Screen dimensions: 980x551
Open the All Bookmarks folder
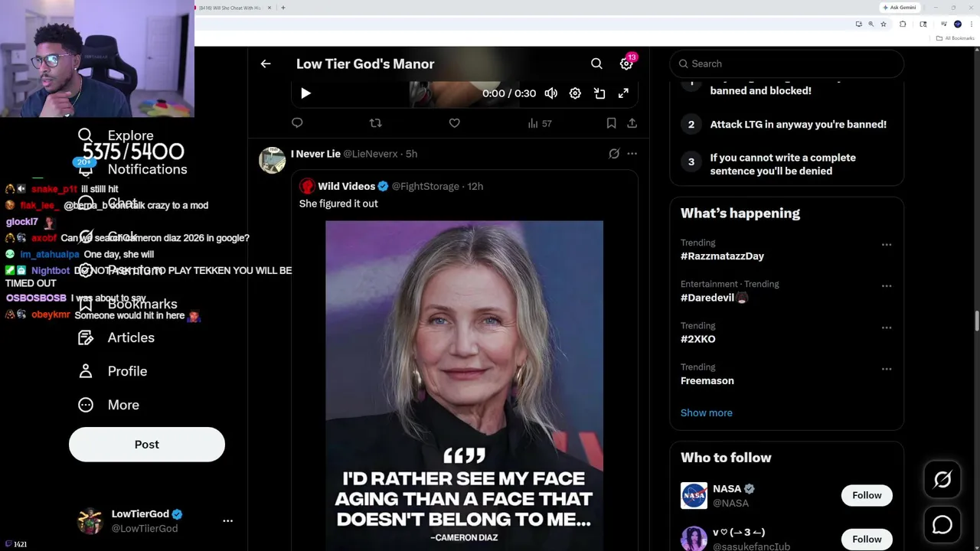(x=956, y=38)
